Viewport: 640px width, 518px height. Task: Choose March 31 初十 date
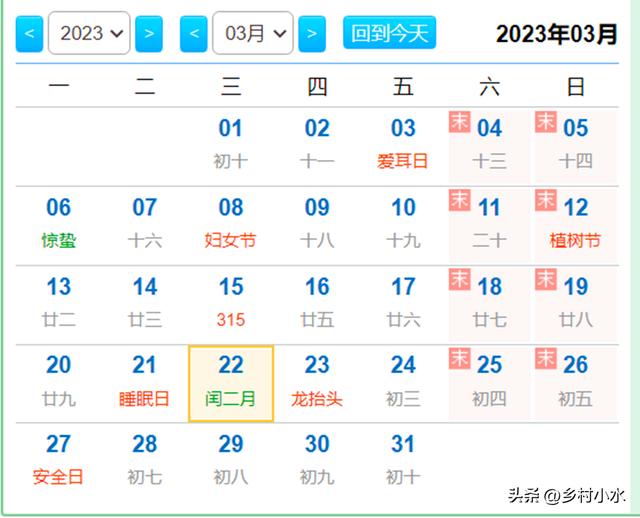pos(403,460)
